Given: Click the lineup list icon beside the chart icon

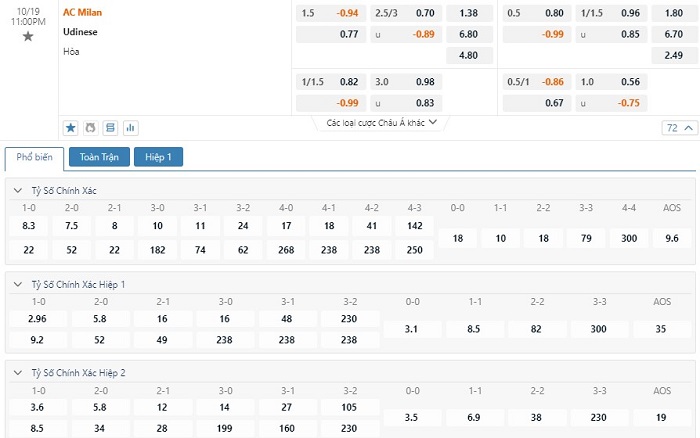Looking at the screenshot, I should tap(110, 128).
